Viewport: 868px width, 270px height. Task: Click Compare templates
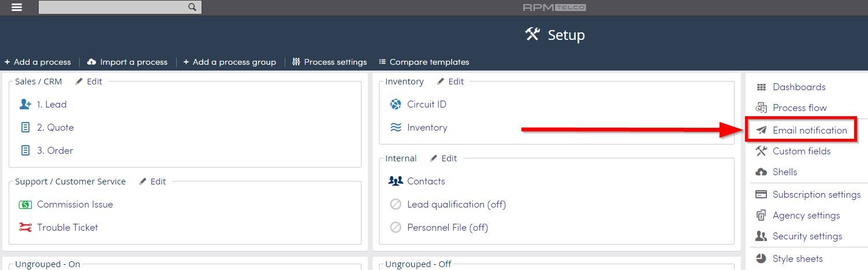pyautogui.click(x=424, y=62)
